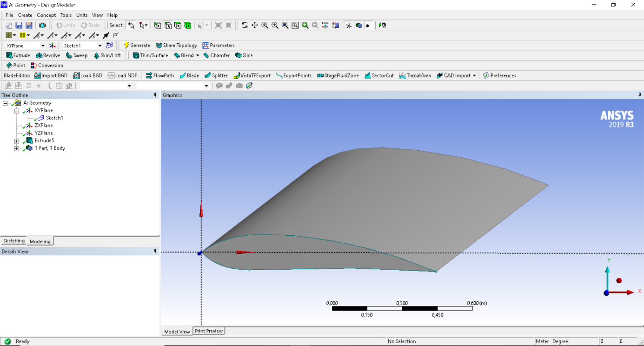Select the Rotate view tool
Viewport: 644px width, 346px height.
[245, 25]
